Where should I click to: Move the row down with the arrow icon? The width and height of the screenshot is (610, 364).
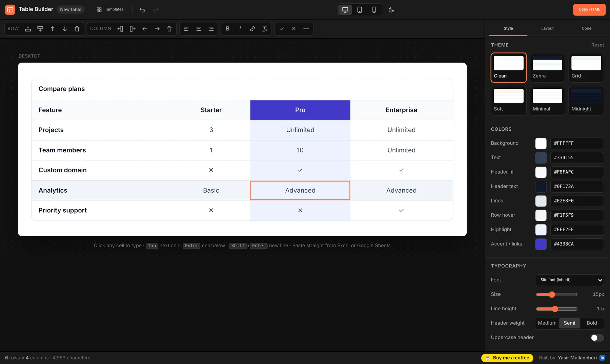(65, 29)
